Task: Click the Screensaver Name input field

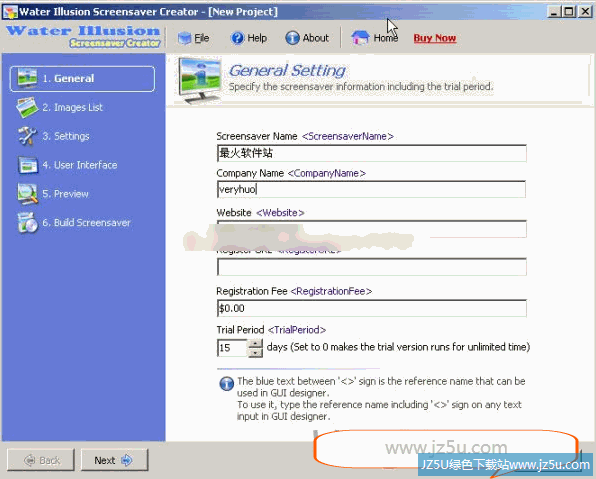Action: pyautogui.click(x=372, y=153)
